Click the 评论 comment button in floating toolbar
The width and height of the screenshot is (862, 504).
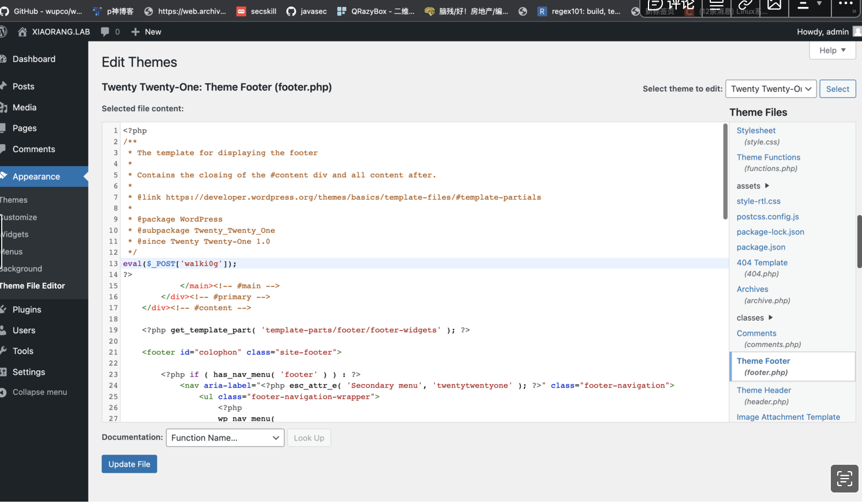(671, 6)
